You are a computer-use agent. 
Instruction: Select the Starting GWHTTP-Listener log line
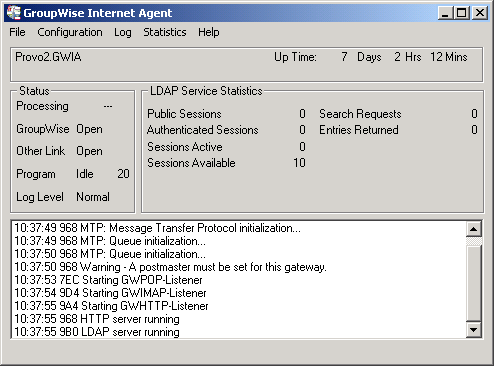[x=111, y=306]
